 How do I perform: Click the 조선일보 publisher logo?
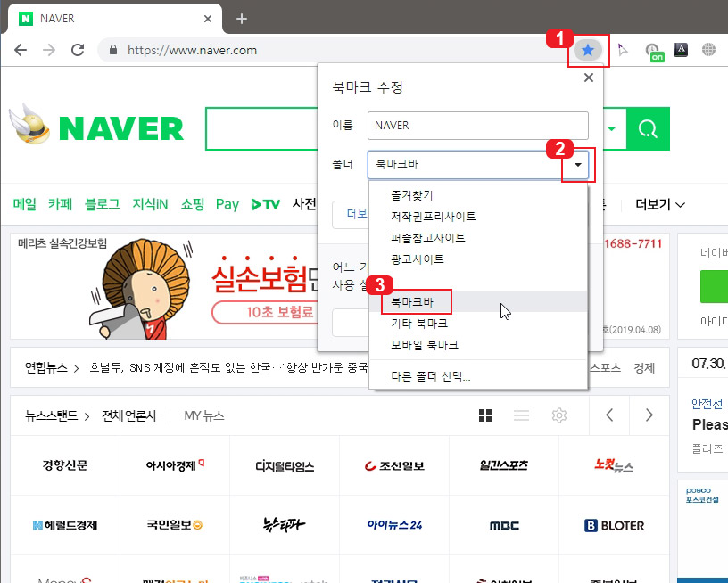(x=394, y=465)
